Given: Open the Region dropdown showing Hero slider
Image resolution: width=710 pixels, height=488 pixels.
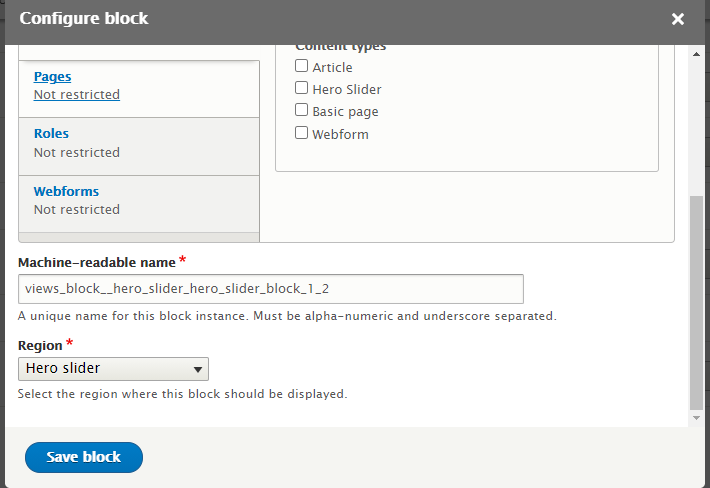Looking at the screenshot, I should (113, 369).
